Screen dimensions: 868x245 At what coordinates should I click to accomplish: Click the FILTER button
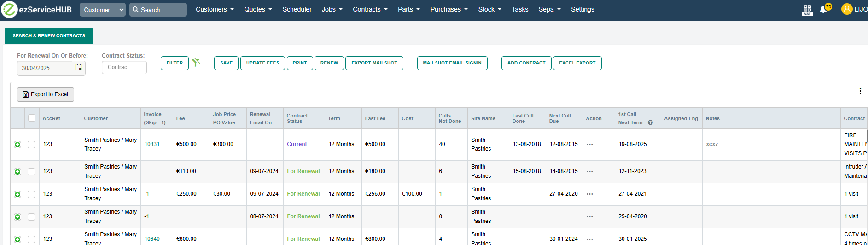[x=175, y=63]
